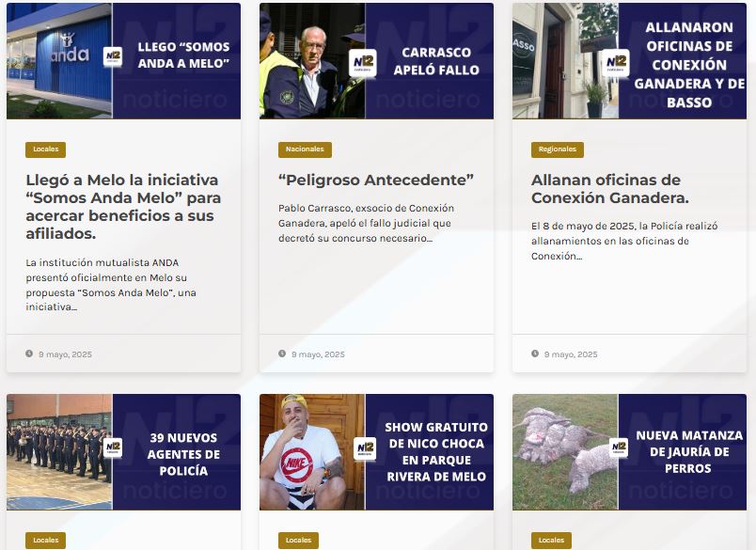
Task: Click the clock icon under the Allanan oficinas article
Action: [535, 354]
